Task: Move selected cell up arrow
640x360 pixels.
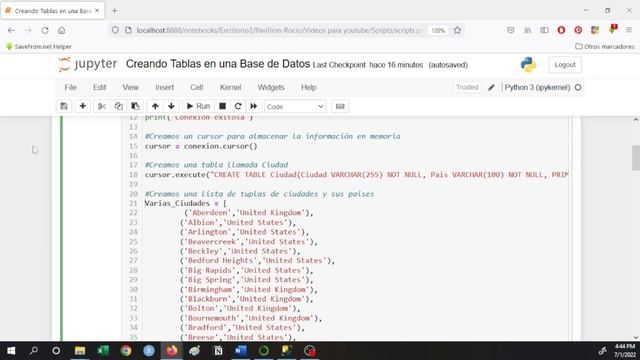Action: tap(155, 106)
